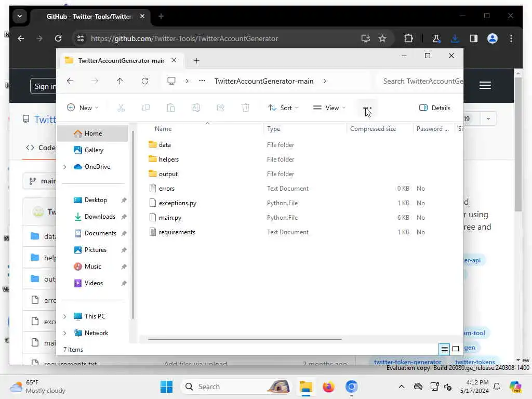Open Firefox from the taskbar
Image resolution: width=532 pixels, height=399 pixels.
tap(328, 387)
